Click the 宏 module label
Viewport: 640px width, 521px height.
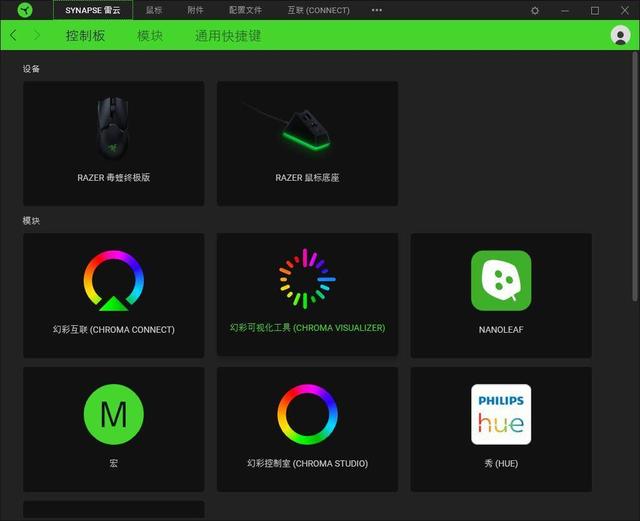pyautogui.click(x=113, y=463)
